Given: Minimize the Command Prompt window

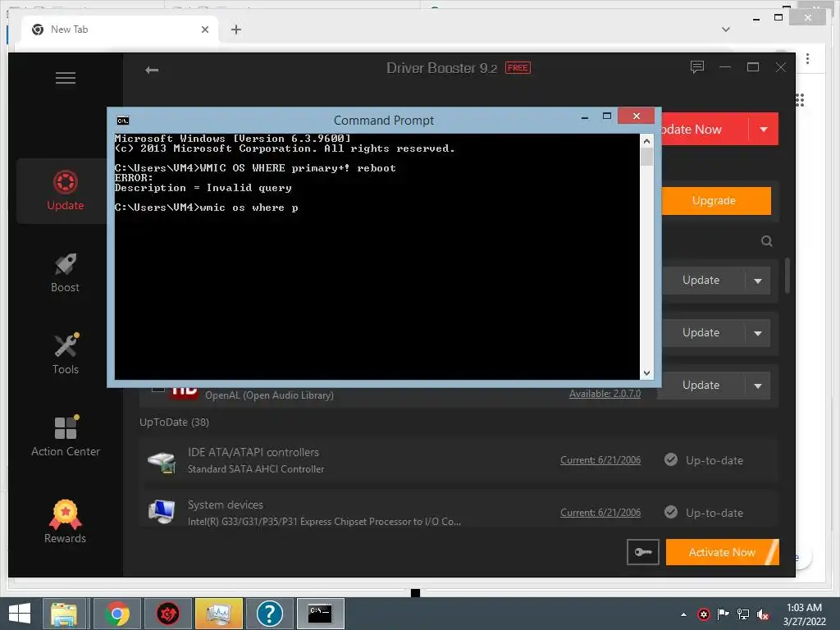Looking at the screenshot, I should (585, 116).
